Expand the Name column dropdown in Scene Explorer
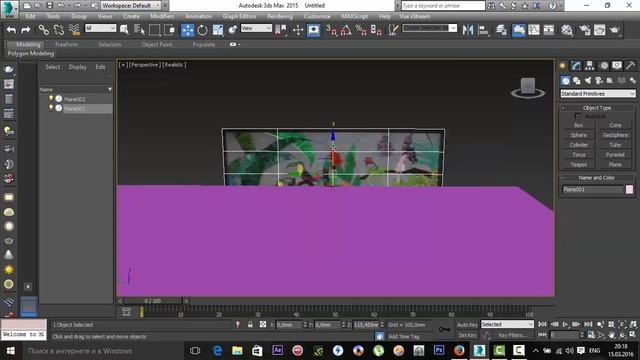The width and height of the screenshot is (640, 360). tap(109, 89)
